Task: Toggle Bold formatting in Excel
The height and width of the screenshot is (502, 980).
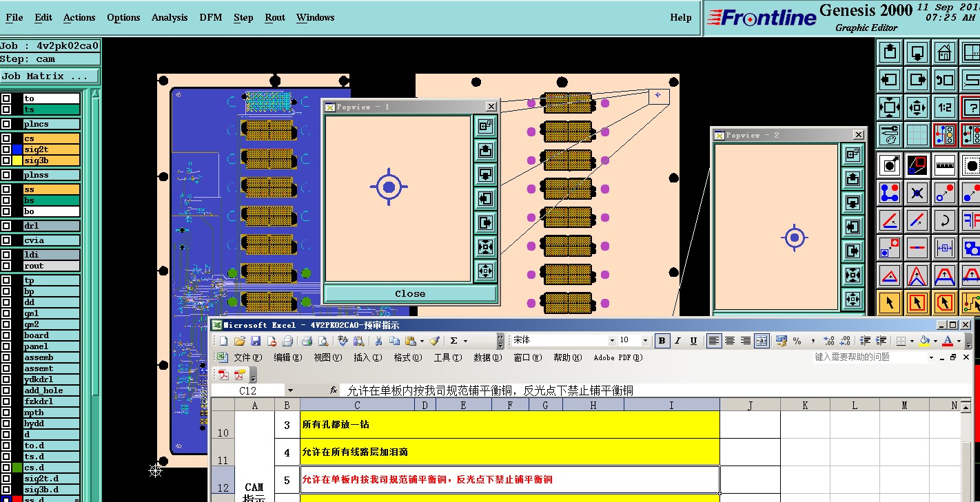Action: (662, 341)
